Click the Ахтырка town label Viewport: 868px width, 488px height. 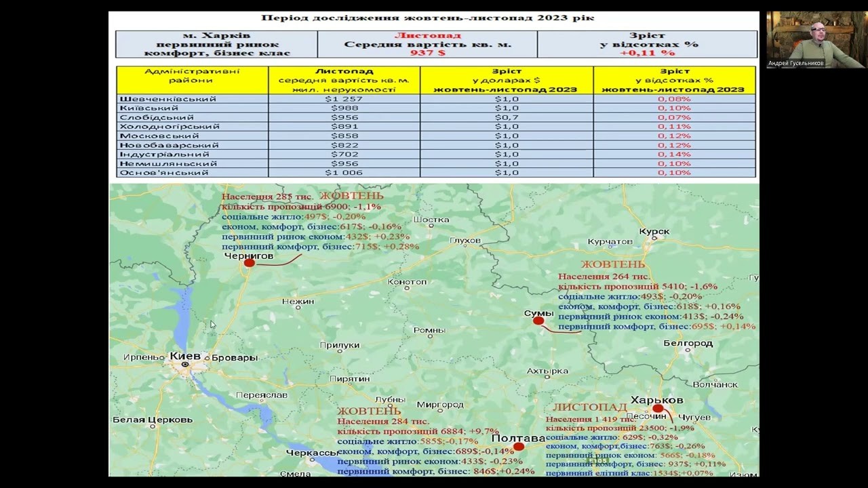pyautogui.click(x=547, y=371)
